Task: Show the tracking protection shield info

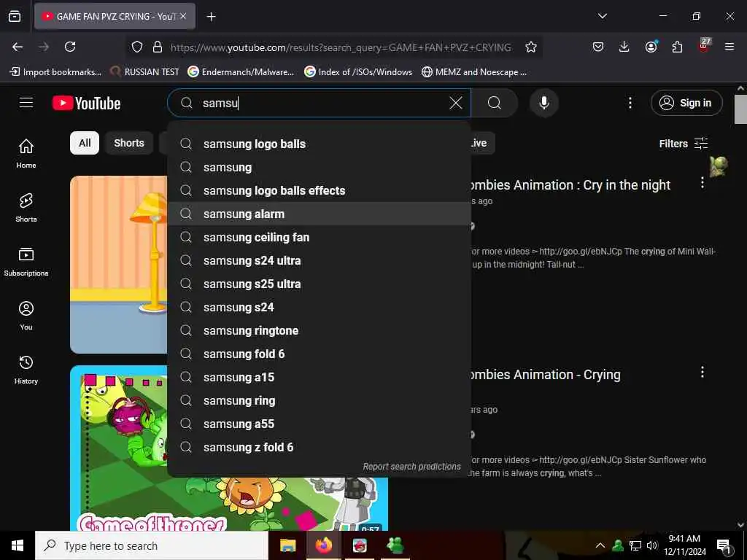Action: pyautogui.click(x=137, y=47)
